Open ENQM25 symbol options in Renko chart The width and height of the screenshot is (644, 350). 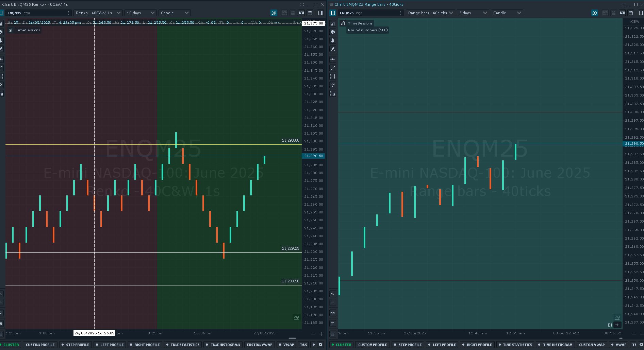coord(68,13)
